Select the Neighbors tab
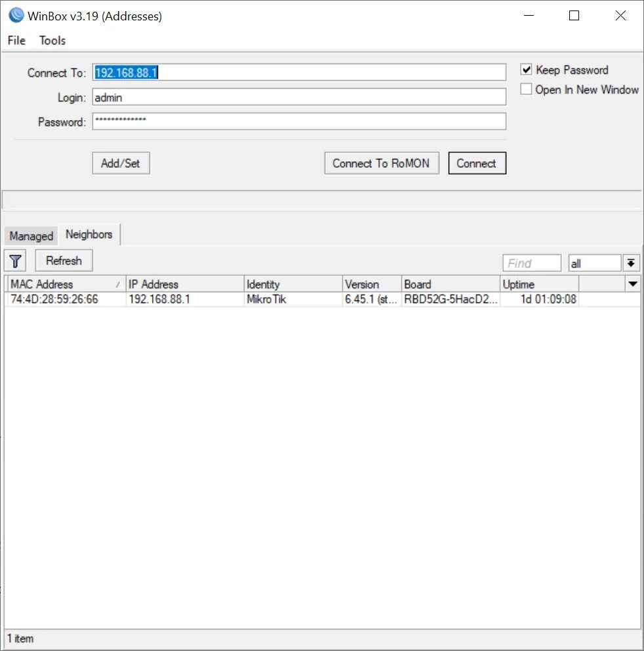Screen dimensions: 644x651 (89, 234)
